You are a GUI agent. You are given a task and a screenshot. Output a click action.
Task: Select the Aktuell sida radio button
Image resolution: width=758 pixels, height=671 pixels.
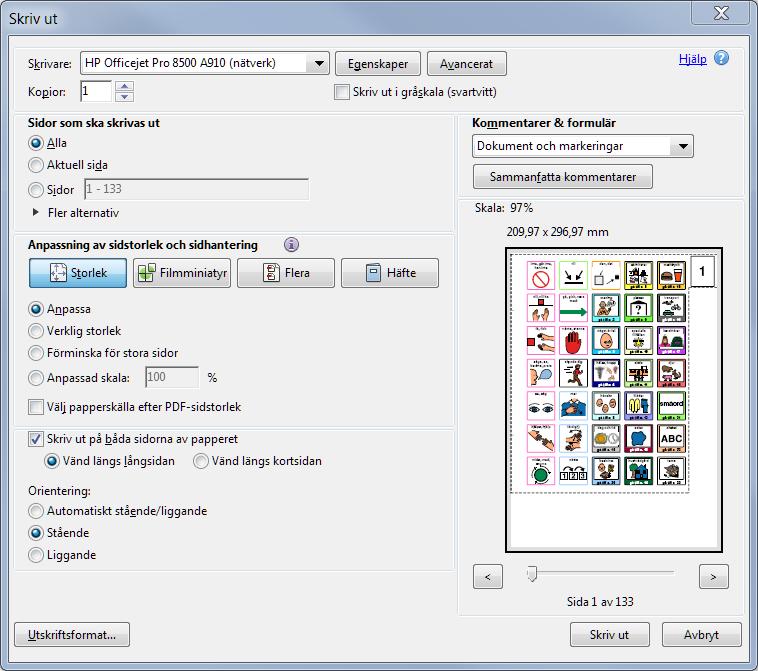[36, 165]
